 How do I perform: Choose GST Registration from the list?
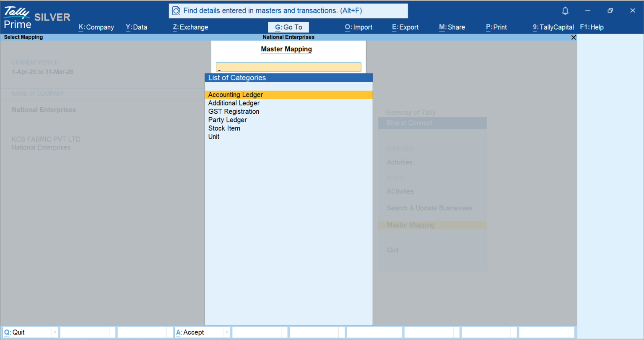289,112
